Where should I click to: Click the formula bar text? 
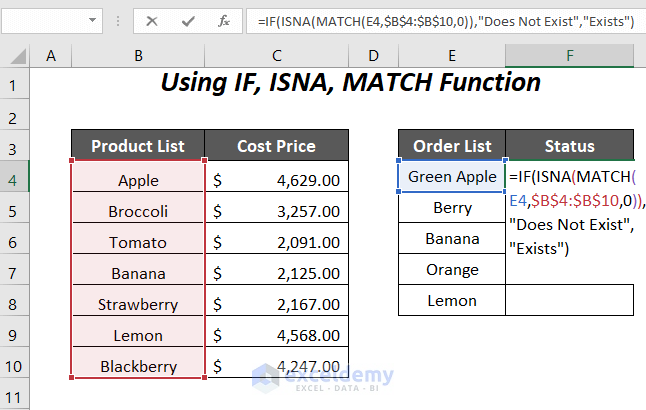tap(440, 20)
